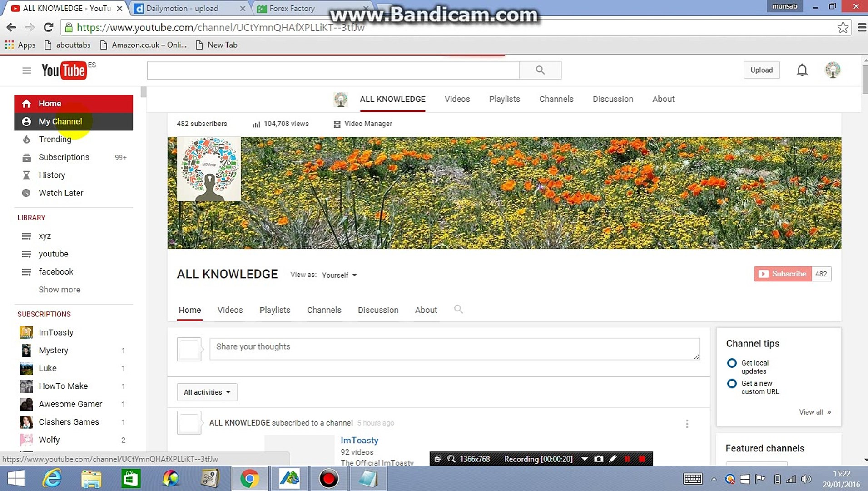Click the sidebar guide scrollbar
Viewport: 868px width, 491px height.
(144, 92)
